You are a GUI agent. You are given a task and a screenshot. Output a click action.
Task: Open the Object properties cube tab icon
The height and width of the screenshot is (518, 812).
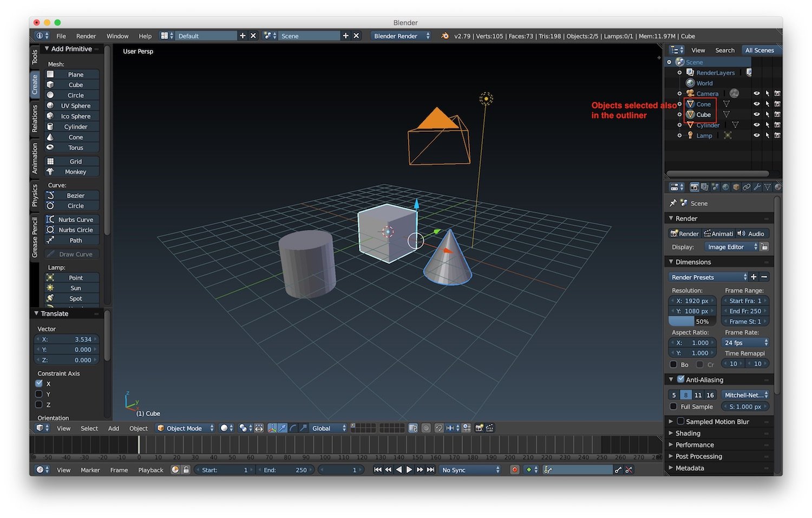point(736,187)
